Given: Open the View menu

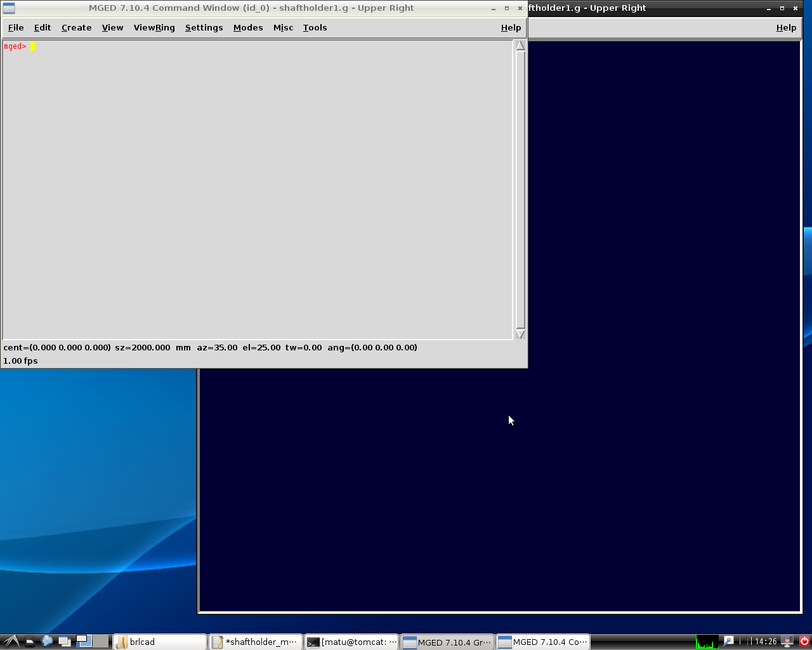Looking at the screenshot, I should (113, 27).
